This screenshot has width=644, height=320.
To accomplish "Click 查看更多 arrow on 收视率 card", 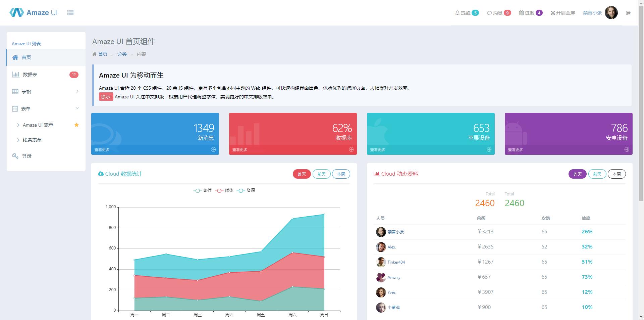I will coord(351,150).
